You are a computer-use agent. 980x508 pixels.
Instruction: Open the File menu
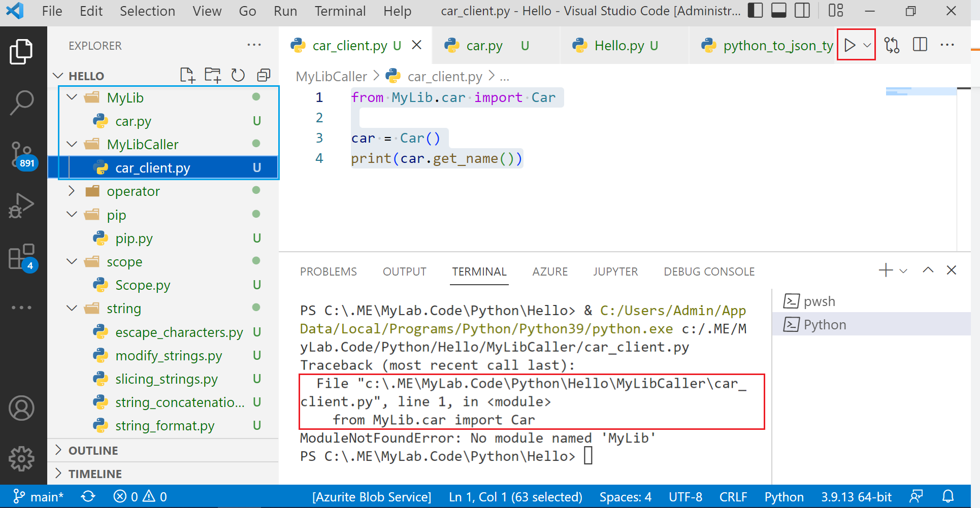point(52,11)
